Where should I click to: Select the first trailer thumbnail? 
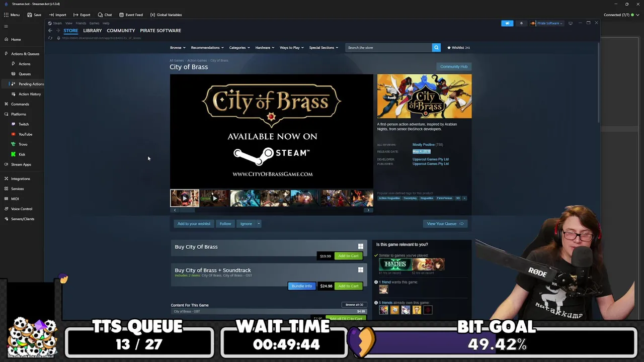(x=185, y=198)
